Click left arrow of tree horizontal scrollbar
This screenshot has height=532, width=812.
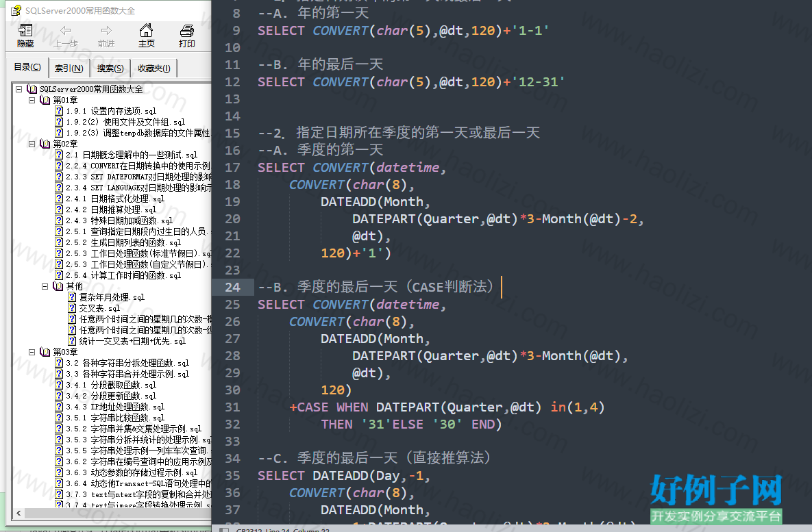[x=19, y=513]
